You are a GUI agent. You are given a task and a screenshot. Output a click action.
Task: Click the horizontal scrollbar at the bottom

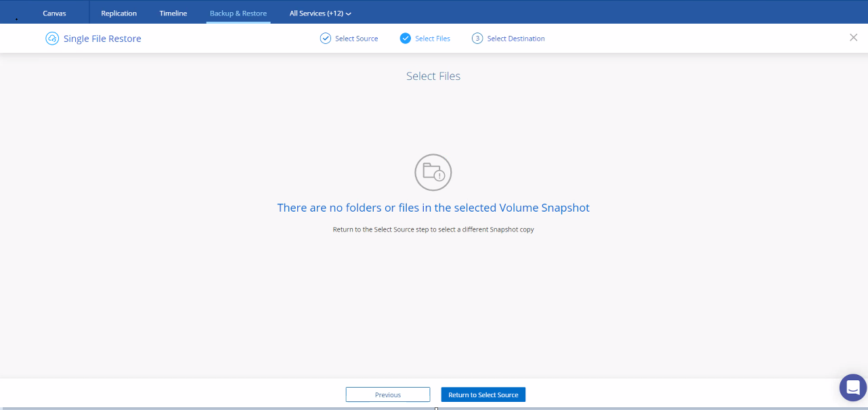pyautogui.click(x=437, y=408)
